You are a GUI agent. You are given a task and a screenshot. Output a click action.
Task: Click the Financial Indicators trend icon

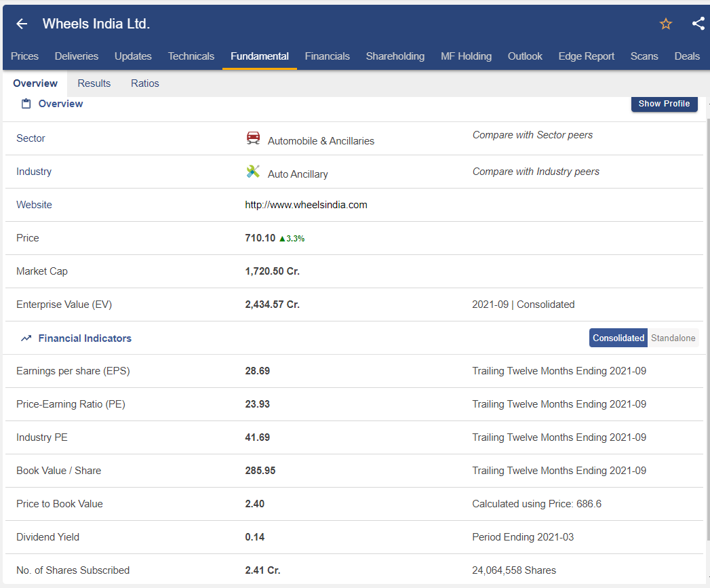(x=26, y=338)
